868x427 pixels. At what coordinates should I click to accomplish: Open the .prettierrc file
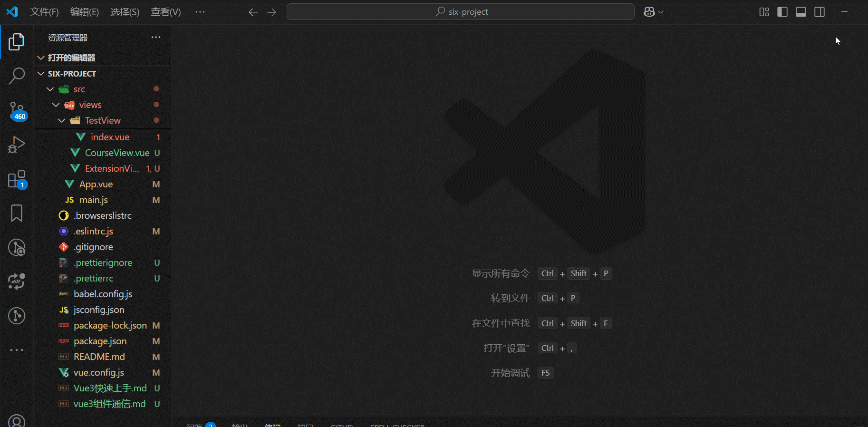tap(103, 278)
